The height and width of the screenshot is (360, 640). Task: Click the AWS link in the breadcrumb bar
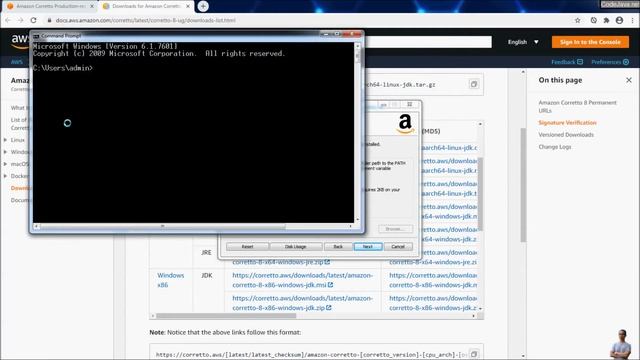(x=17, y=62)
